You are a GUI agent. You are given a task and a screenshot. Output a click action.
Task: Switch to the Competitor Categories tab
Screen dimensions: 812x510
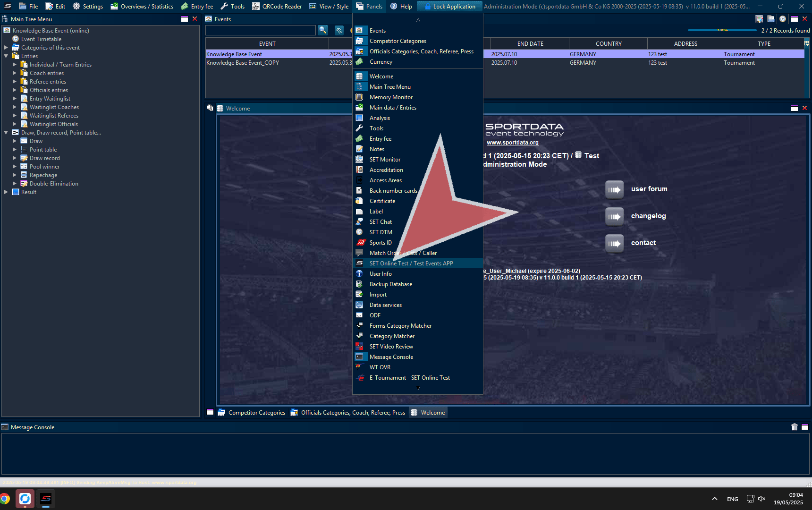click(x=256, y=413)
